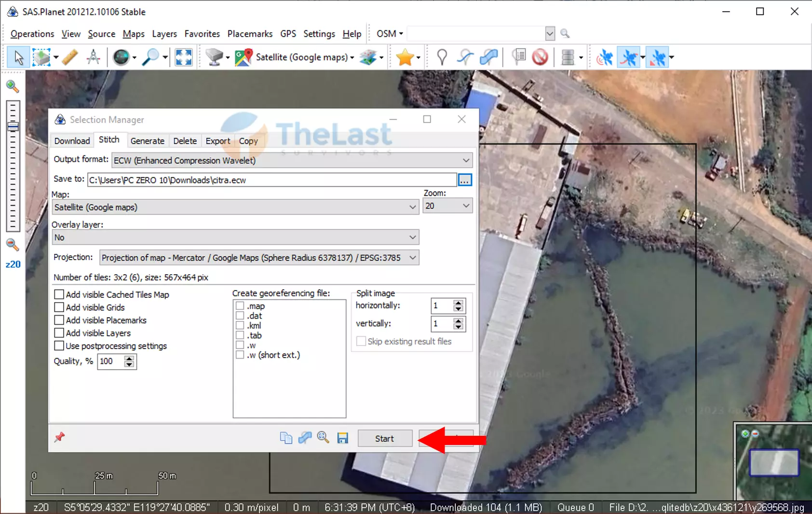Toggle the GPS track display icon

coord(629,57)
